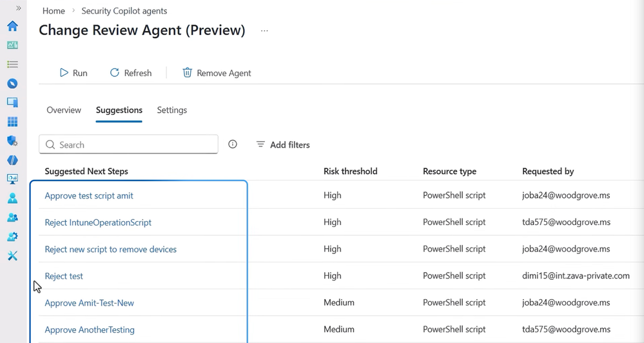The height and width of the screenshot is (343, 644).
Task: Click the info icon beside Search
Action: click(233, 144)
